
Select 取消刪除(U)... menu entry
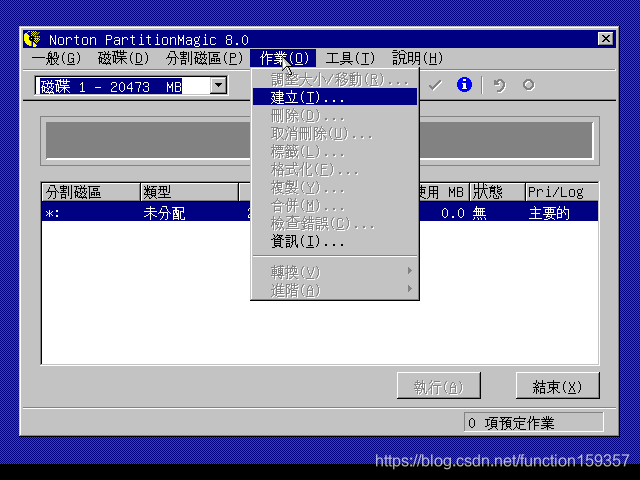335,134
